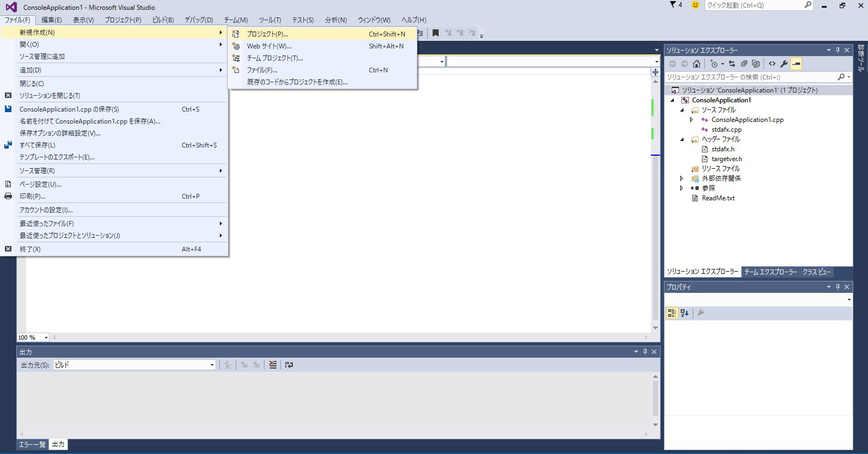Click the View Code icon in Solution Explorer
Viewport: 868px width, 454px height.
tap(772, 64)
